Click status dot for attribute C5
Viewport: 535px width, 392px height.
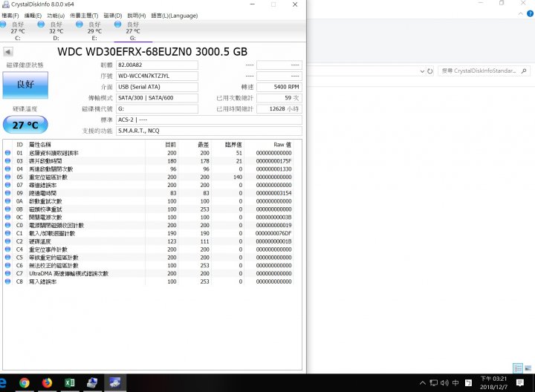tap(8, 258)
